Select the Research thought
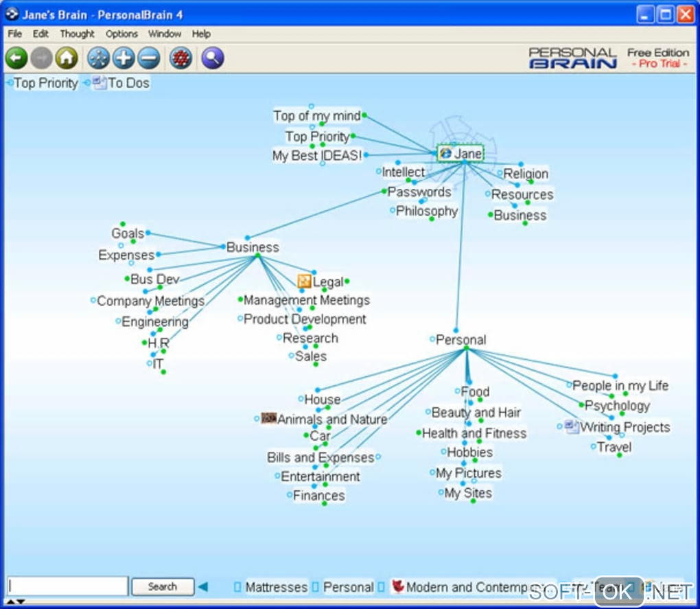The image size is (700, 609). [x=310, y=338]
